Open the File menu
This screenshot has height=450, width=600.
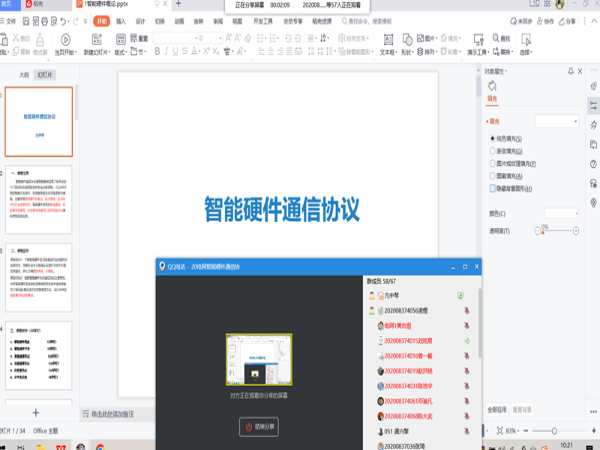coord(8,21)
